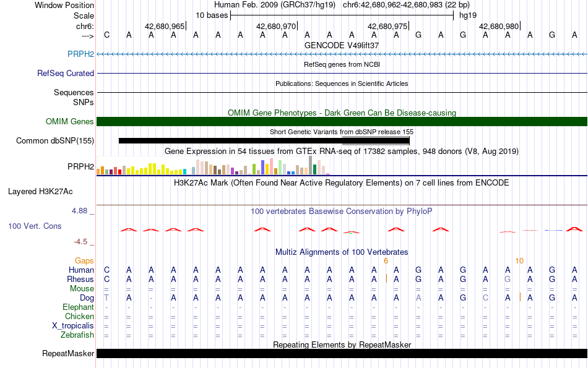The height and width of the screenshot is (368, 588).
Task: Click the Dog species label
Action: (x=87, y=298)
